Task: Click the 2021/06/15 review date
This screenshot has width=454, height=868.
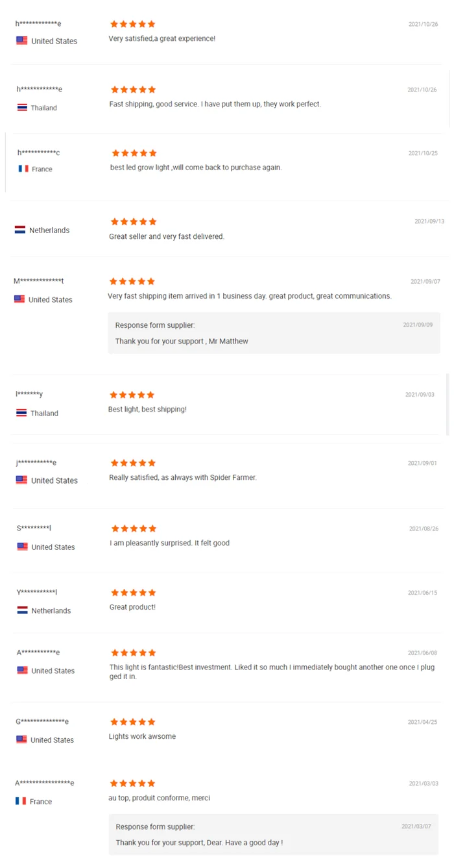Action: (x=422, y=593)
